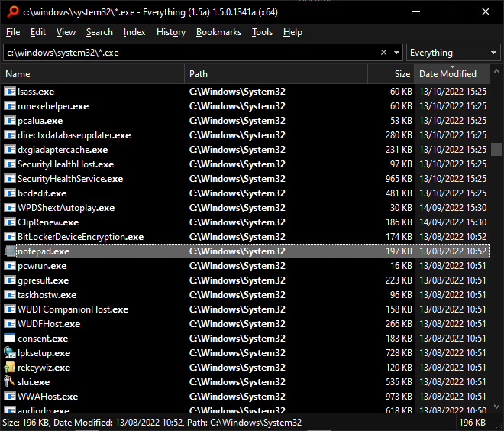Click the WWAHost.exe file icon

[10, 397]
